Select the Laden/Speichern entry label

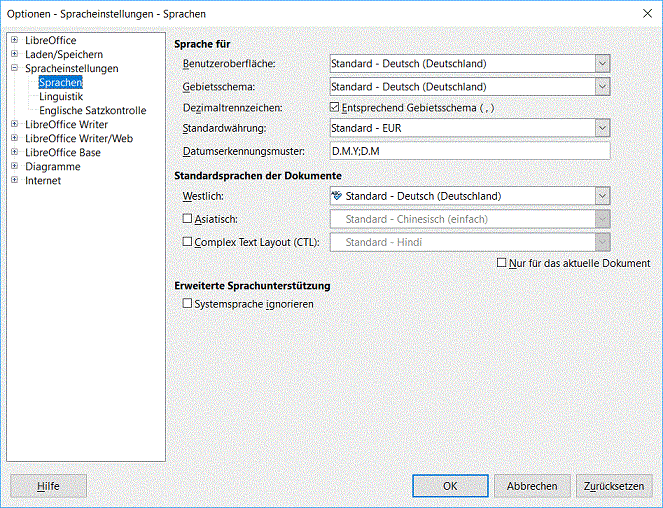pyautogui.click(x=64, y=54)
